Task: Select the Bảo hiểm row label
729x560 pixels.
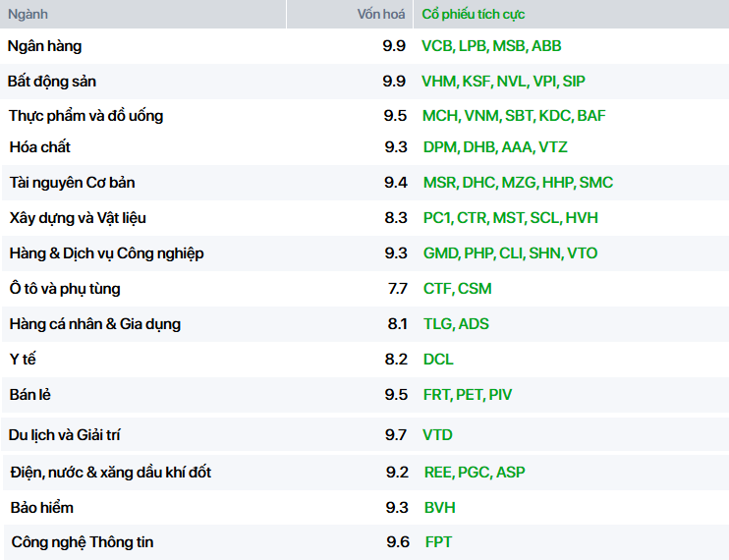Action: click(42, 508)
